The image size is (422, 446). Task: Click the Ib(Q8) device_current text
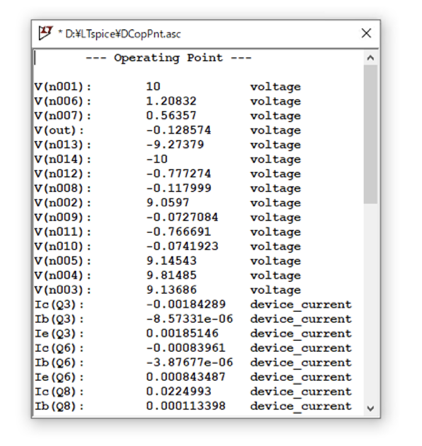tap(301, 406)
